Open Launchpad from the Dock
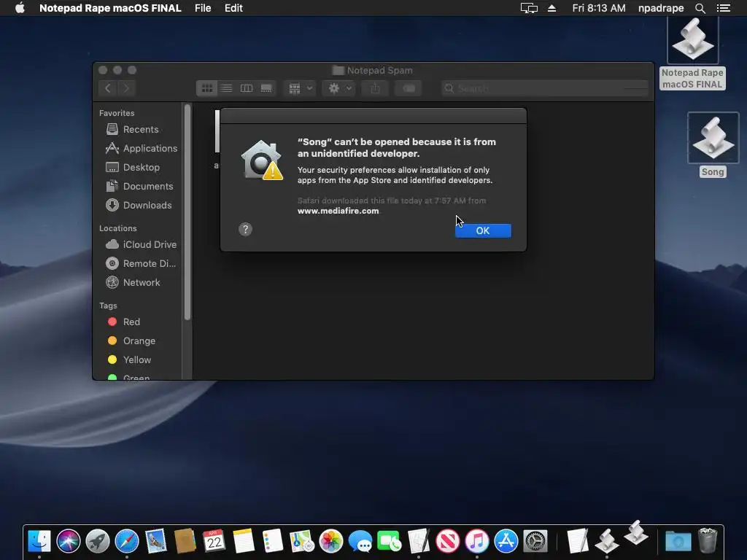 (98, 542)
